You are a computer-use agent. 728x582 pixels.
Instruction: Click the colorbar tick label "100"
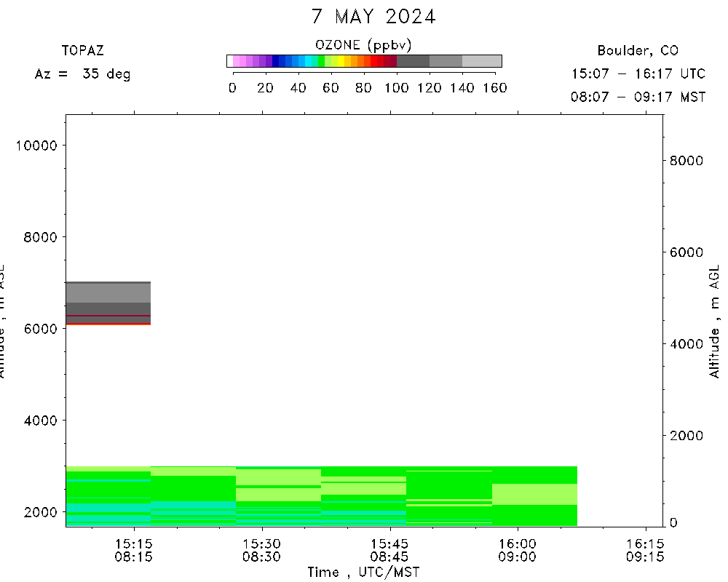pyautogui.click(x=397, y=88)
